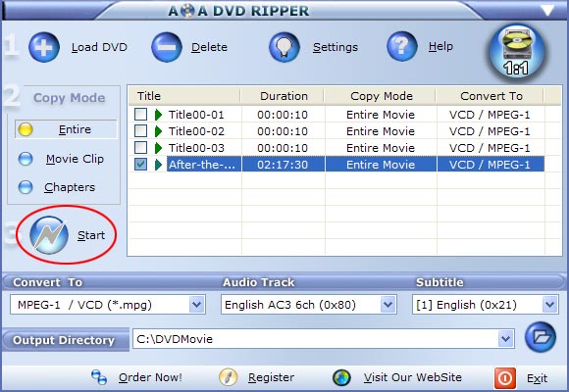
Task: Preview Title00-02 with its green play arrow
Action: [x=158, y=131]
